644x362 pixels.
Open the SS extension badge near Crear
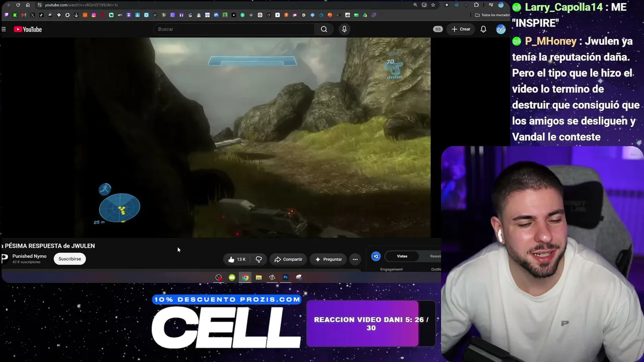pos(438,29)
